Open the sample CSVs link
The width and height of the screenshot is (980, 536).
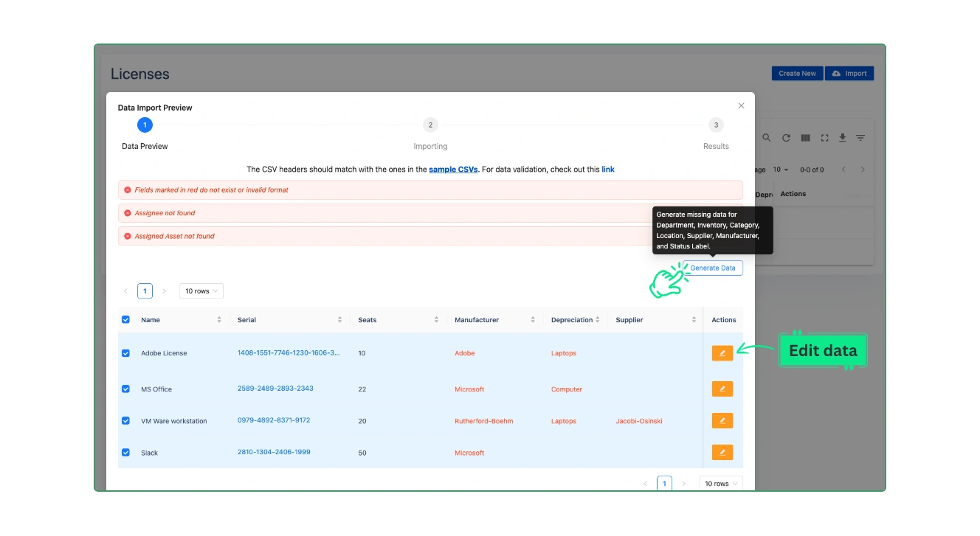(x=453, y=170)
